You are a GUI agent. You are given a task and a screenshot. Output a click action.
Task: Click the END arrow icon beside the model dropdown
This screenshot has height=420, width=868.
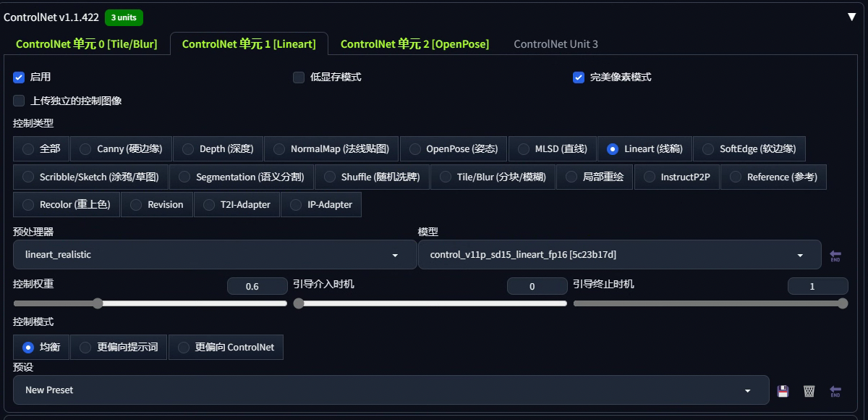(835, 256)
